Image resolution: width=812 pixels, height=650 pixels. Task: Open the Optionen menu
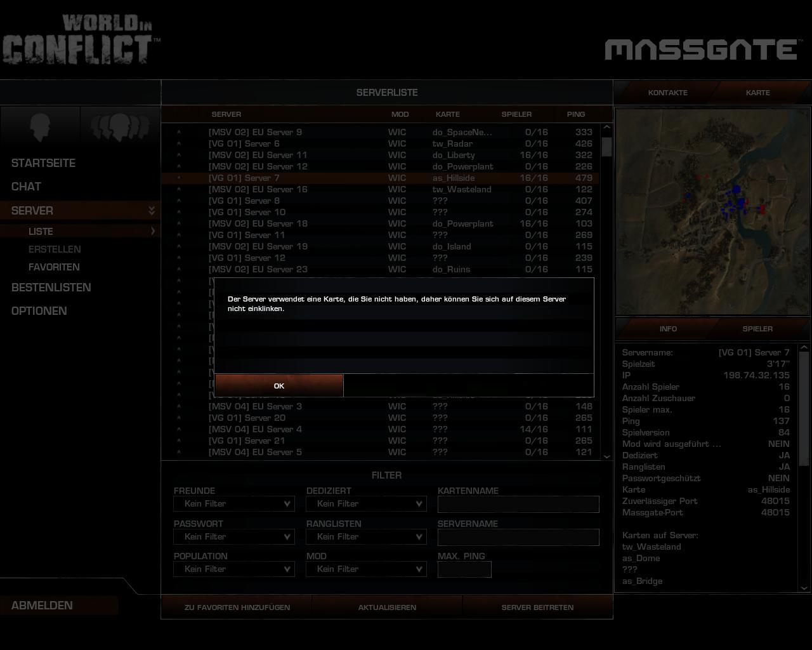[x=39, y=311]
